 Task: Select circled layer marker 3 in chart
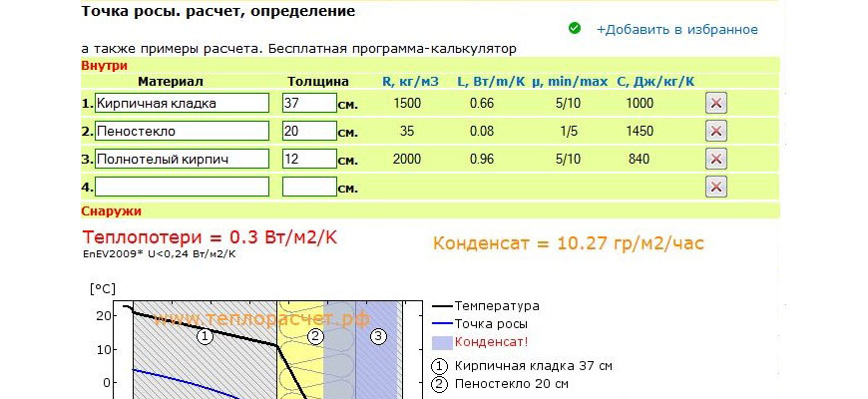click(x=378, y=336)
